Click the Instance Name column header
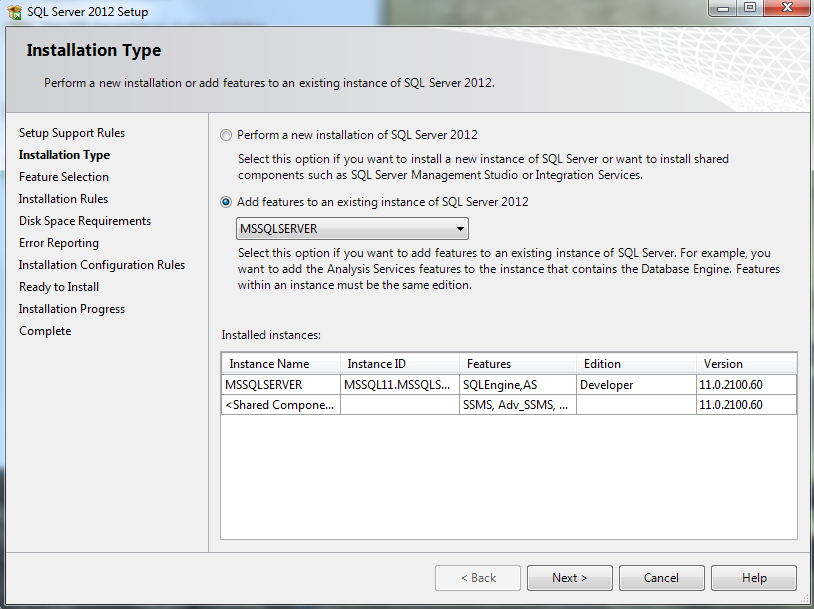 pyautogui.click(x=281, y=364)
